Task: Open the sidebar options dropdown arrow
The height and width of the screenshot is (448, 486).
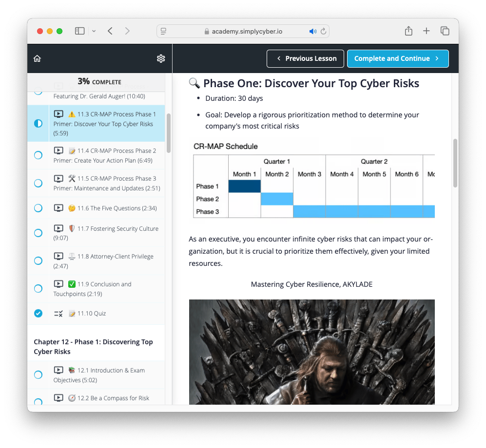Action: (94, 31)
